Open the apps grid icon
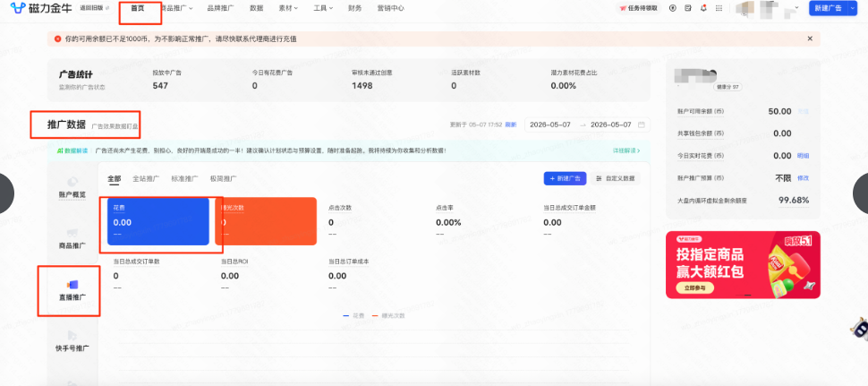 719,8
